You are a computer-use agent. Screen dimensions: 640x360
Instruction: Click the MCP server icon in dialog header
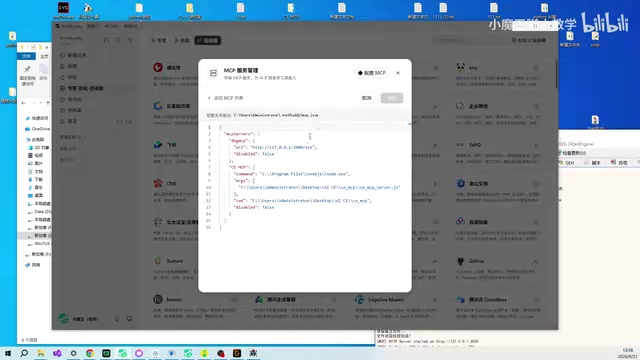point(213,73)
